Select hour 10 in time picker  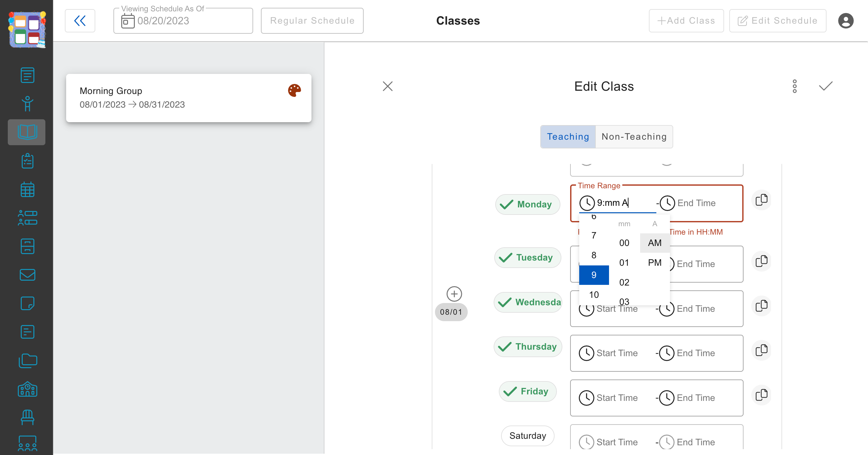tap(594, 295)
